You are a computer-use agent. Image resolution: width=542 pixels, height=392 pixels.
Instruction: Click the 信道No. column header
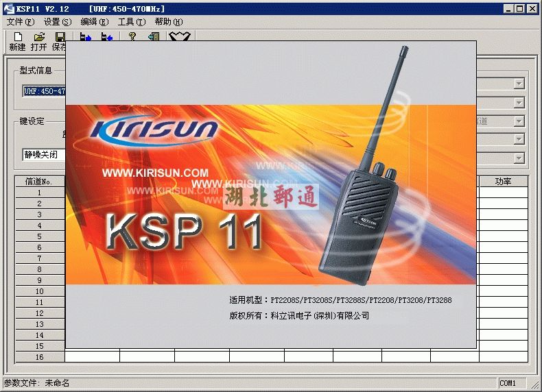coord(40,182)
